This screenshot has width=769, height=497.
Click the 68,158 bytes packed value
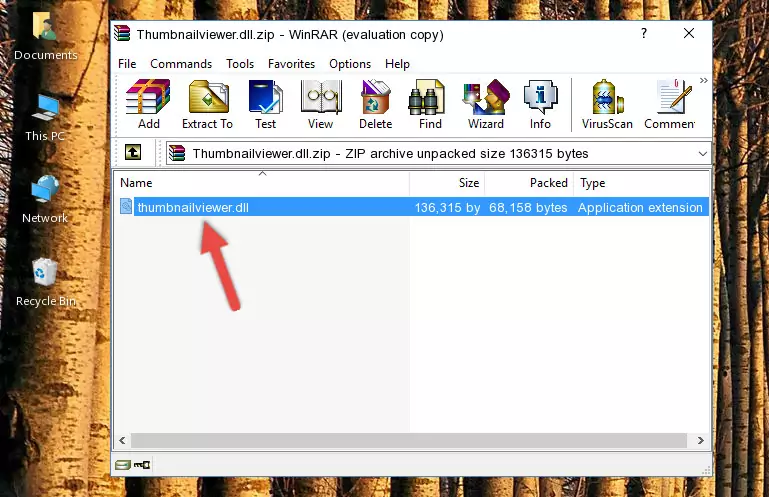[528, 208]
